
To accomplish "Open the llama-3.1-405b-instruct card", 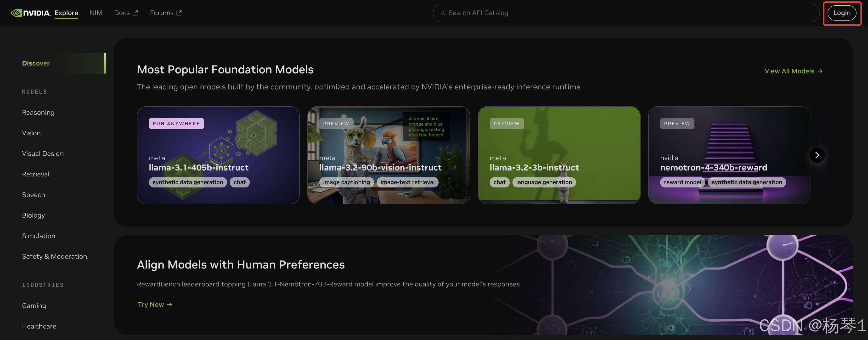I will (218, 155).
